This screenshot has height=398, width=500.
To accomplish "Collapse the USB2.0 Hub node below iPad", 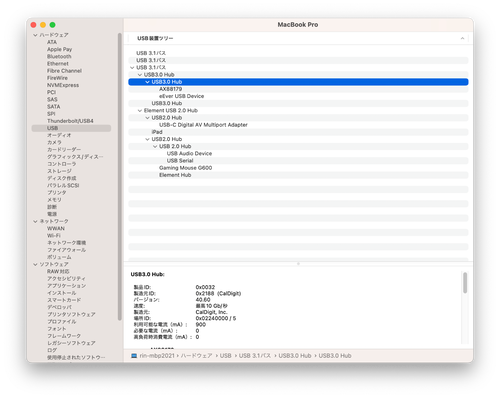I will click(x=147, y=139).
